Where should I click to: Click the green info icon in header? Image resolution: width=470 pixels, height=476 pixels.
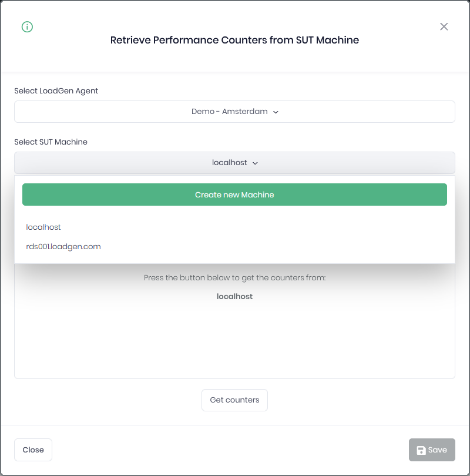(x=27, y=27)
